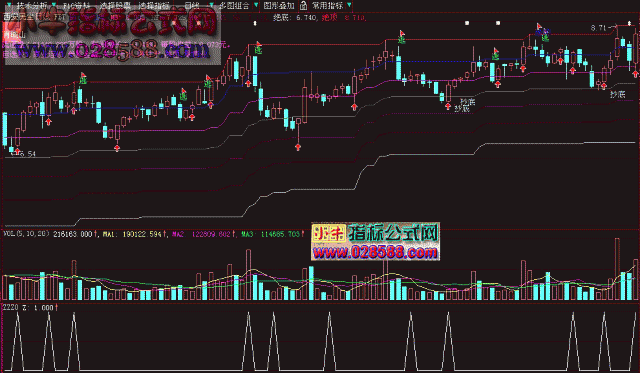Click the 6.54 low price annotation
Viewport: 640px width, 373px height.
[x=28, y=154]
